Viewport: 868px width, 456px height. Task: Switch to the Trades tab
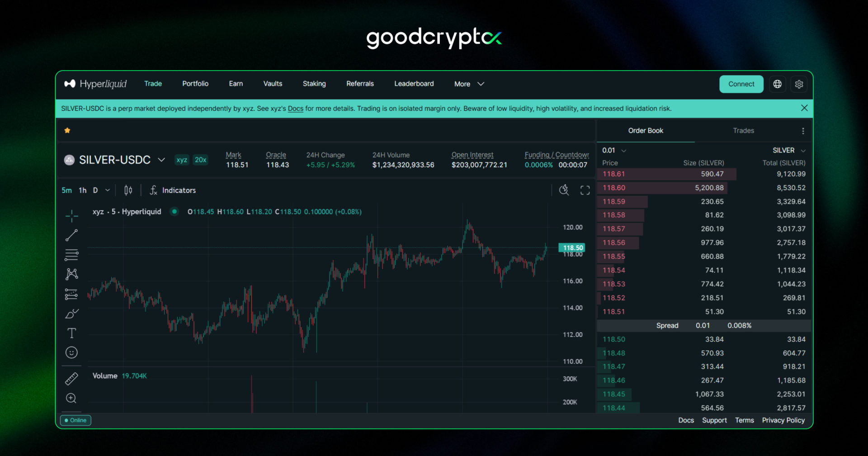pos(743,131)
